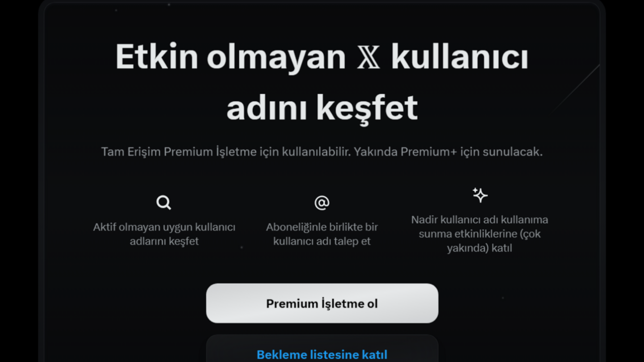Click the 'adını keşfet' heading line
This screenshot has width=644, height=362.
[x=322, y=108]
